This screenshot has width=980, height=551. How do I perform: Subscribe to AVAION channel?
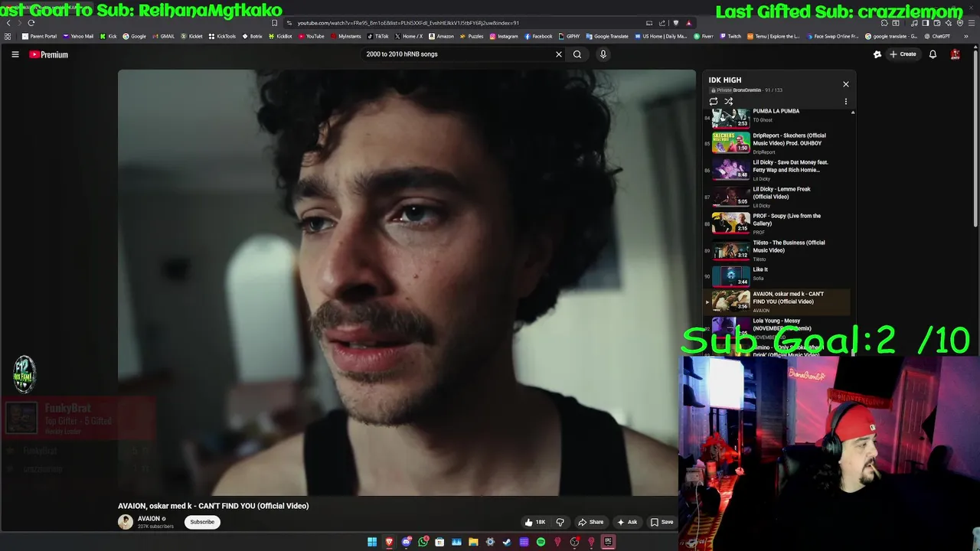coord(202,522)
